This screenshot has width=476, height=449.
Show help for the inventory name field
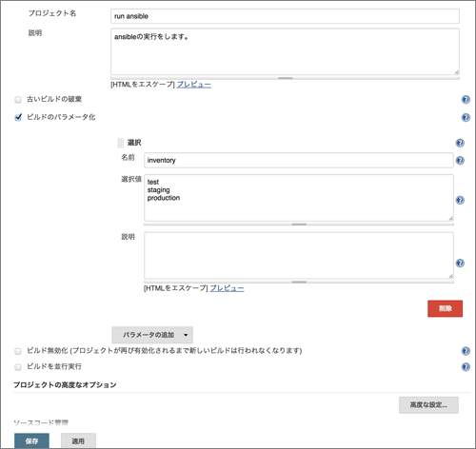point(460,161)
